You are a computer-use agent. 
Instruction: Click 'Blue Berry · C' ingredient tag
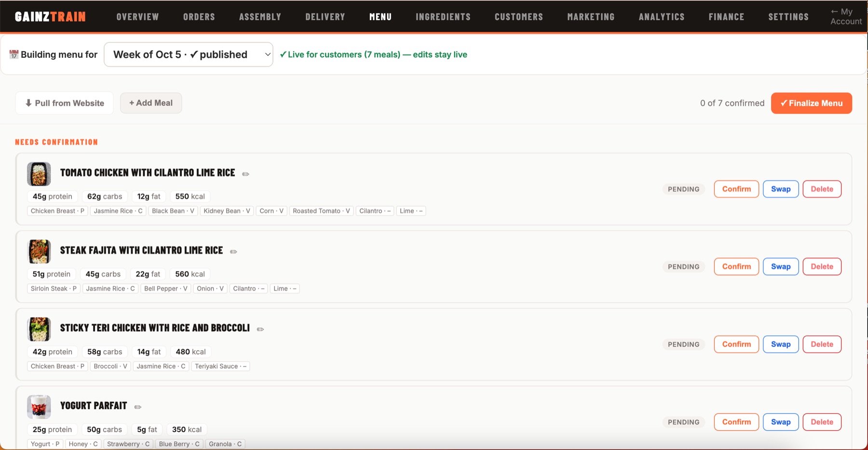(x=179, y=444)
